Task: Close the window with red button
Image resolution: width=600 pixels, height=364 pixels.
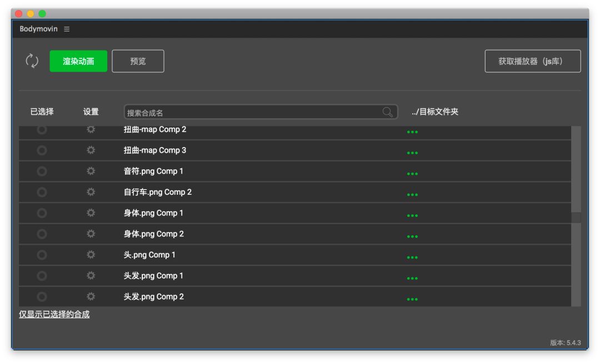Action: click(19, 14)
